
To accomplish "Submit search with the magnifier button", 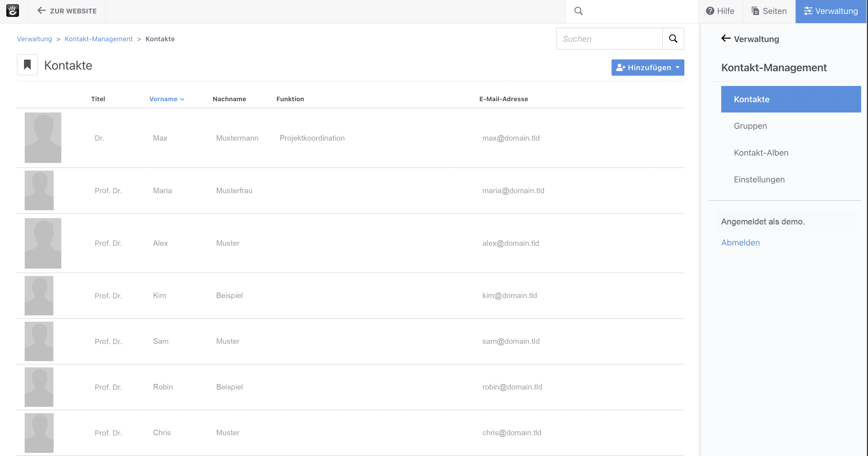I will pos(673,39).
